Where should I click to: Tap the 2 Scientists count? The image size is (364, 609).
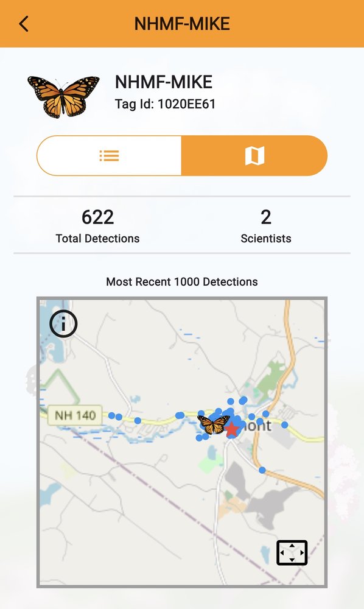click(266, 217)
